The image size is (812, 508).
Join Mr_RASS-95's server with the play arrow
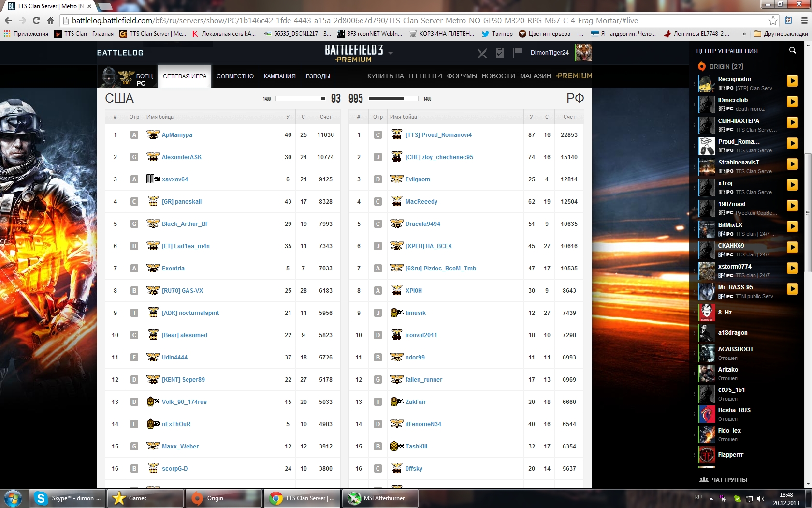792,289
